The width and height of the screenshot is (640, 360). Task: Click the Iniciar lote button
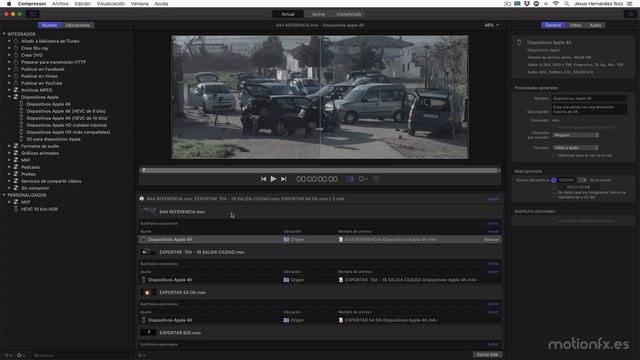[x=487, y=355]
